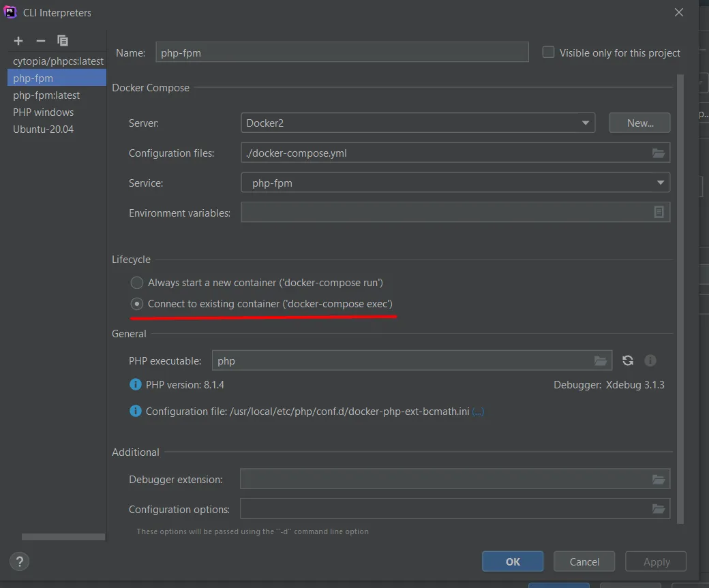The height and width of the screenshot is (588, 709).
Task: Click interpreter list horizontal scrollbar
Action: coord(63,537)
